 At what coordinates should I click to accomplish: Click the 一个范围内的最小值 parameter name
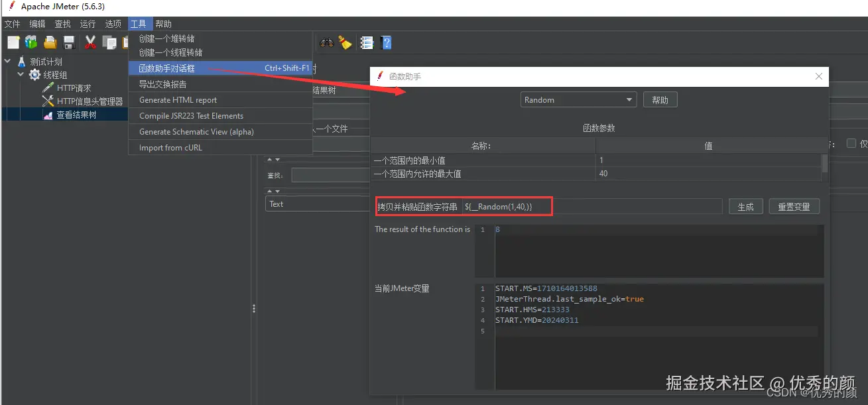coord(483,160)
